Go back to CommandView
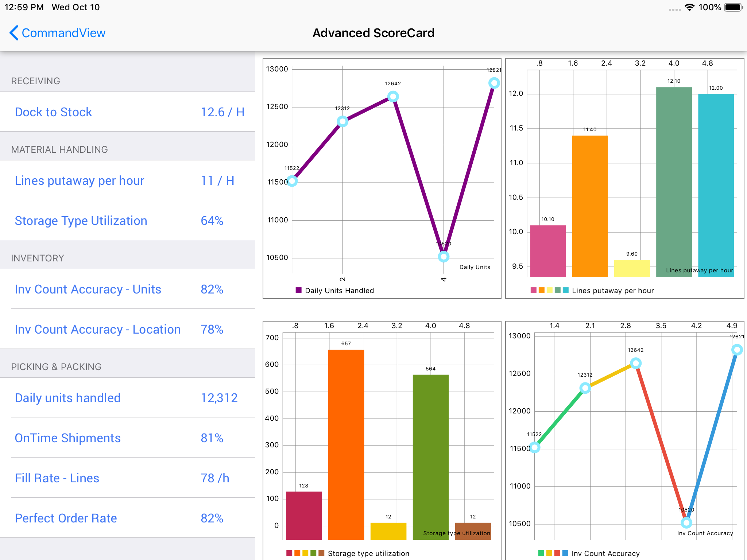747x560 pixels. click(x=63, y=33)
